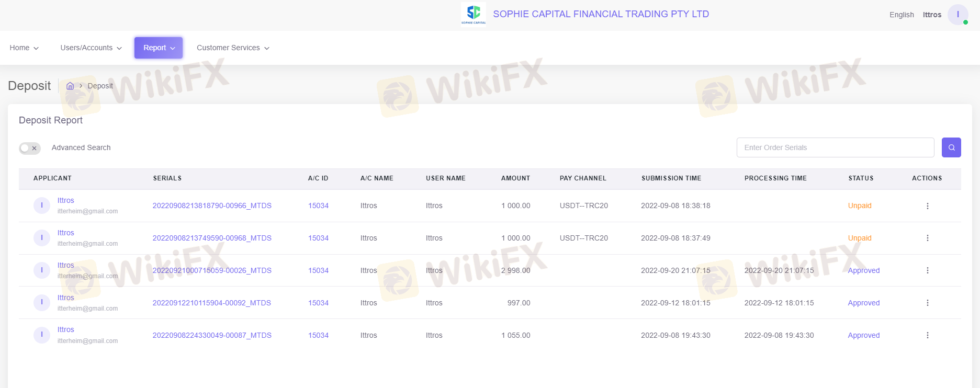The height and width of the screenshot is (388, 980).
Task: Open actions menu for serial ending 00968_MTDS
Action: tap(927, 238)
